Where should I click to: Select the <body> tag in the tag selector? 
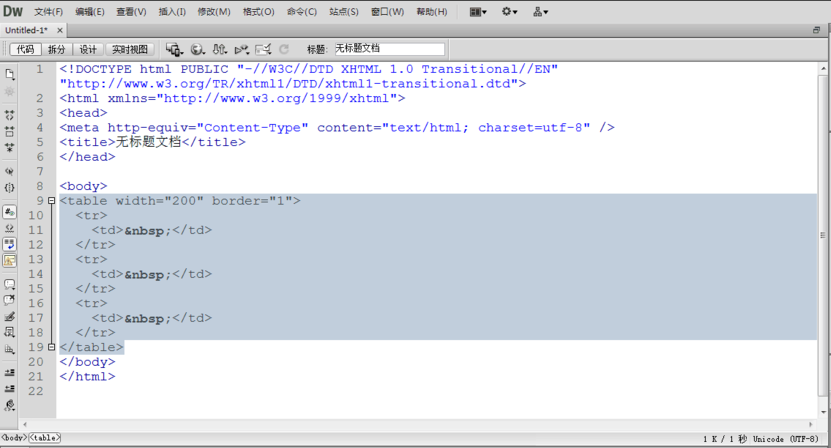(x=14, y=437)
